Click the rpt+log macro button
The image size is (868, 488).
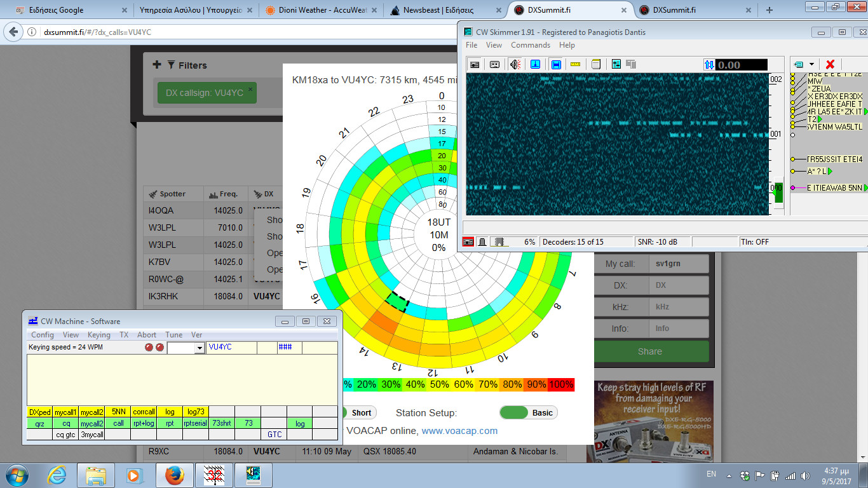pos(144,423)
